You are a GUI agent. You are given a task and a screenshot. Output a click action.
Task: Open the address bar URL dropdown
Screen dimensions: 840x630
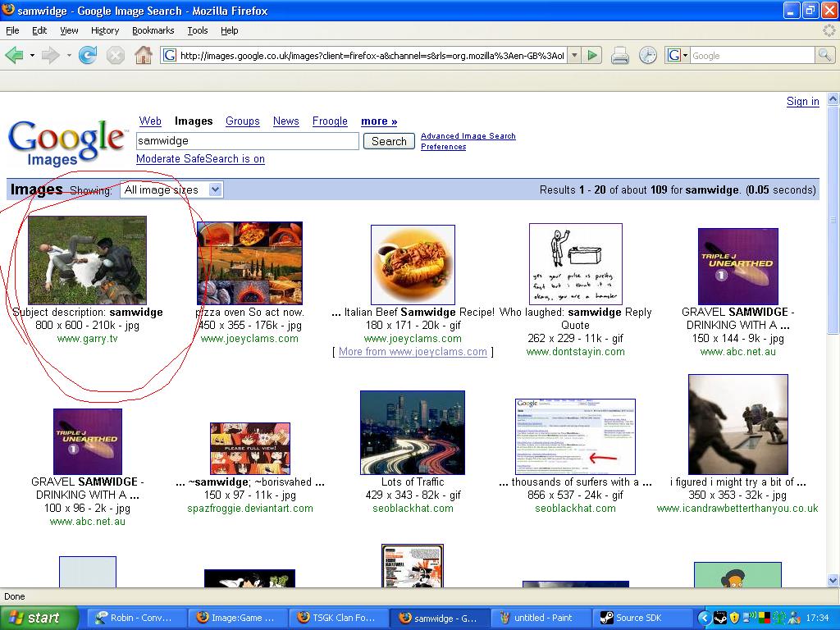point(574,55)
